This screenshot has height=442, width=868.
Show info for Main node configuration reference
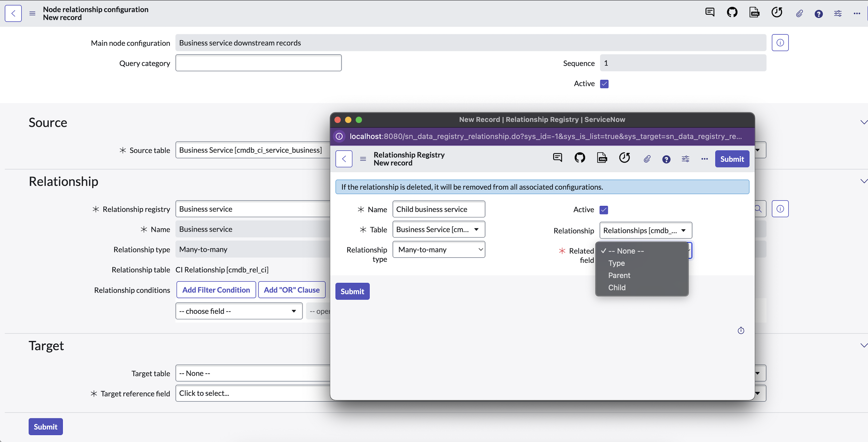pyautogui.click(x=780, y=43)
